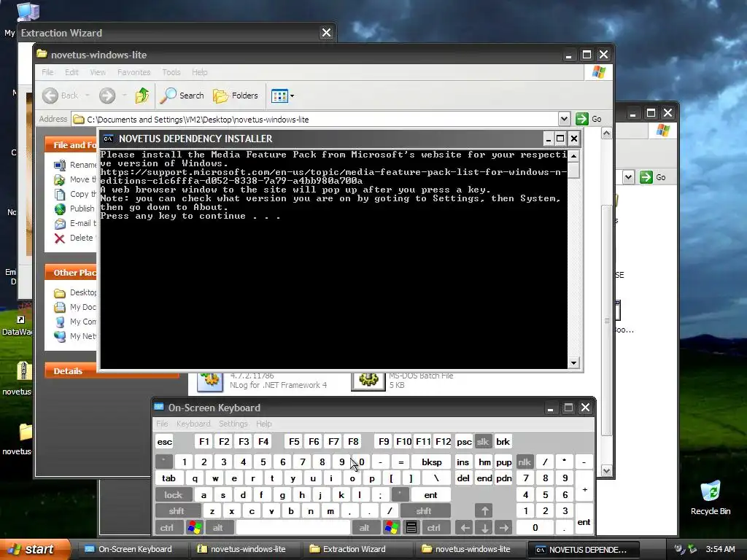Click the application menu key icon
Viewport: 747px width, 560px height.
(x=411, y=528)
